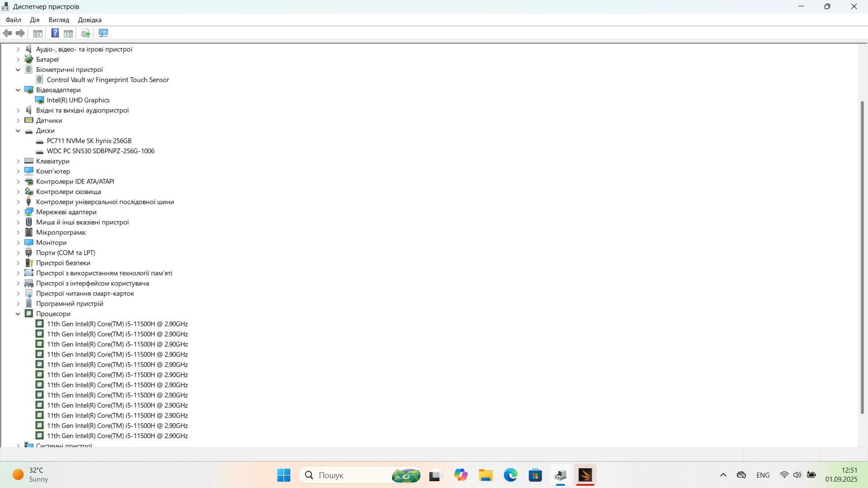Select Контролери IDE ATA/ATAPI category

pyautogui.click(x=75, y=181)
